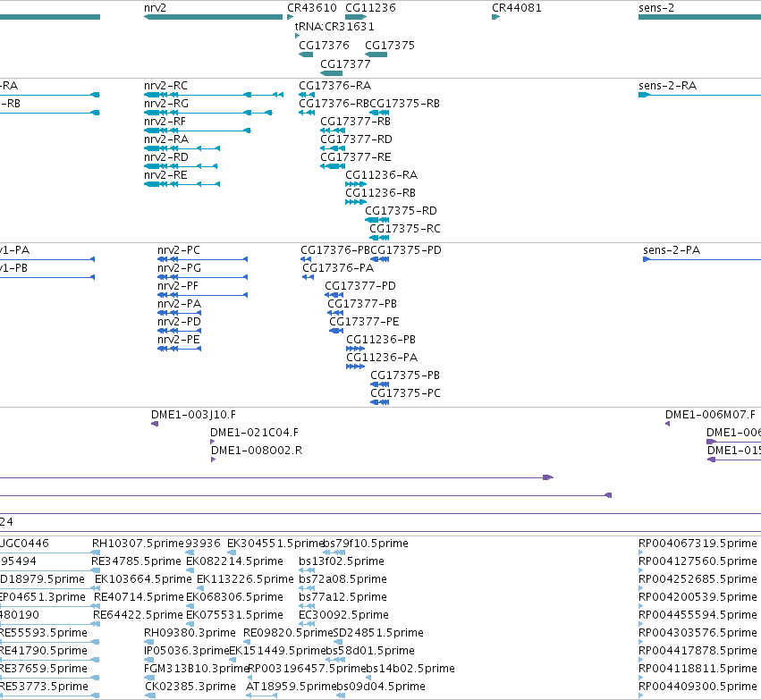
Task: Click transcript sens-2-RA
Action: pyautogui.click(x=667, y=86)
